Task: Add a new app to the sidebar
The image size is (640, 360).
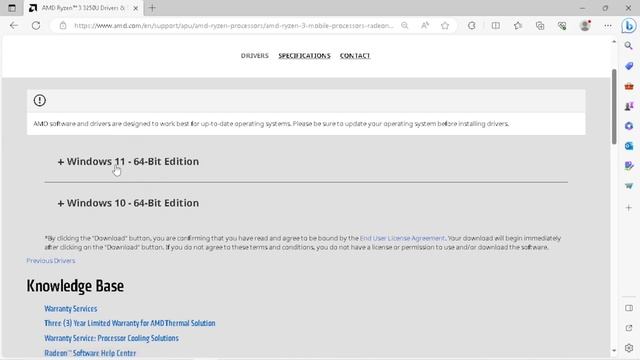Action: (x=629, y=208)
